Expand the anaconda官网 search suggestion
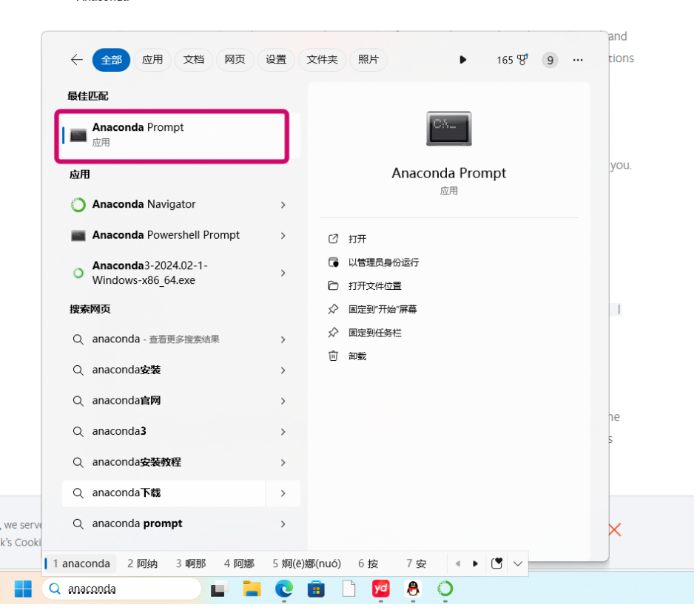Screen dimensions: 700x610 click(x=283, y=400)
